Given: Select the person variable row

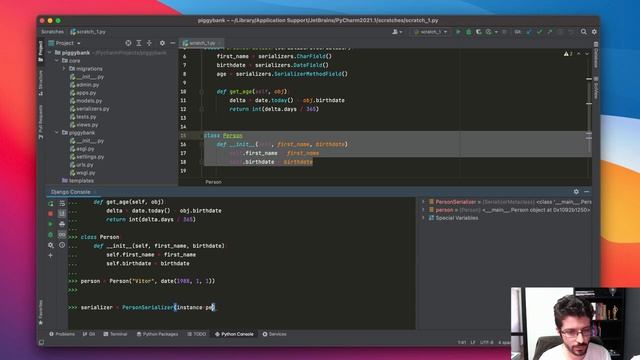Looking at the screenshot, I should 506,210.
